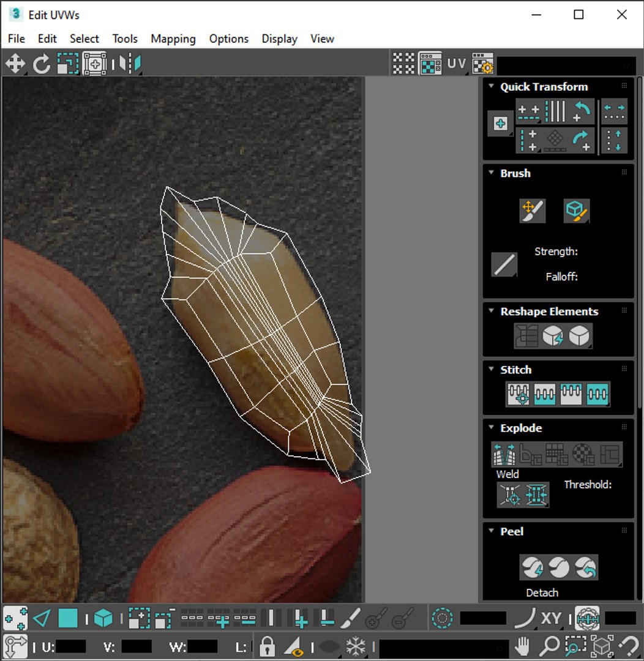Click the Zoom magnifier icon

point(549,646)
